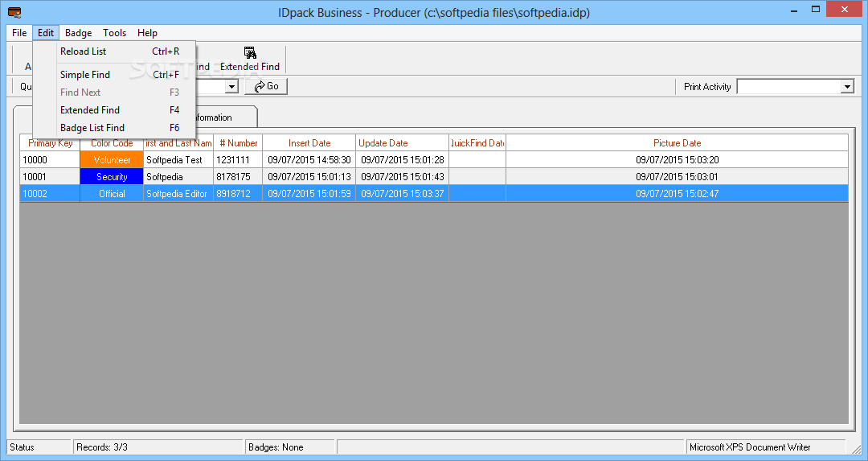Image resolution: width=868 pixels, height=461 pixels.
Task: Click the Go button
Action: (x=266, y=86)
